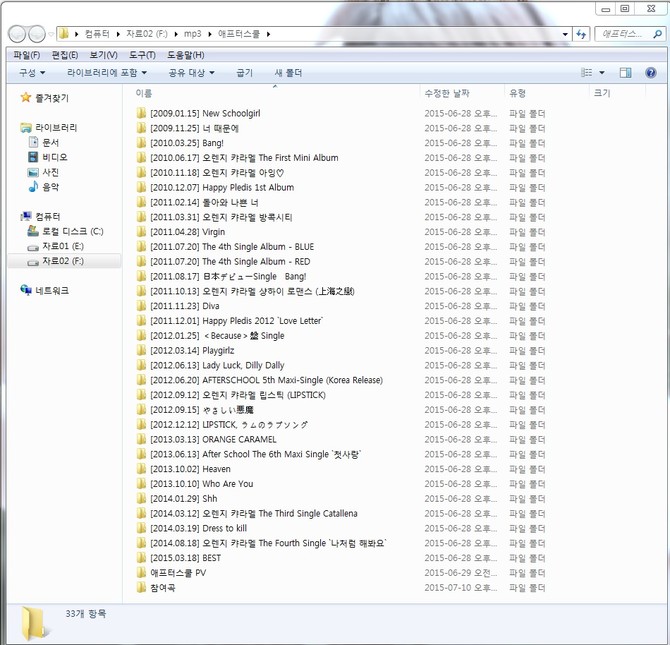Select [2009.11.25] 너 때문에 folder name
670x645 pixels.
click(194, 128)
